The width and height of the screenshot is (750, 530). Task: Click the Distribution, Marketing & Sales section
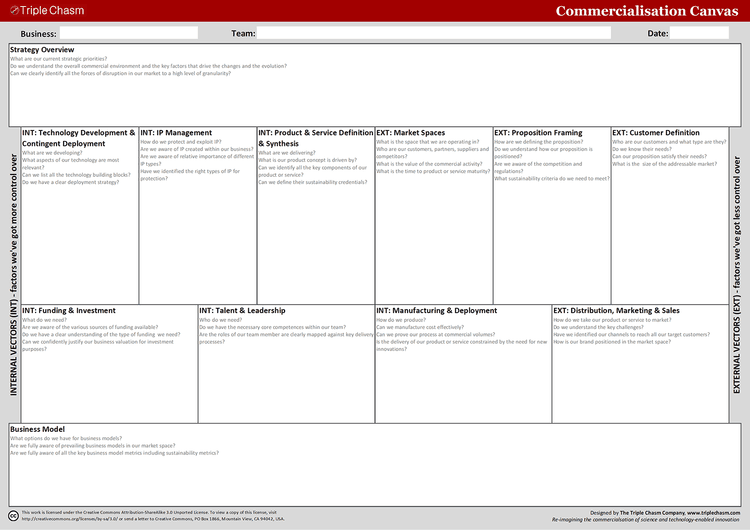(640, 380)
